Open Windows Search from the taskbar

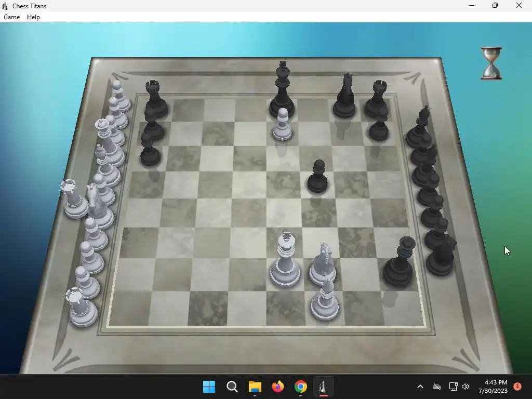click(x=232, y=387)
